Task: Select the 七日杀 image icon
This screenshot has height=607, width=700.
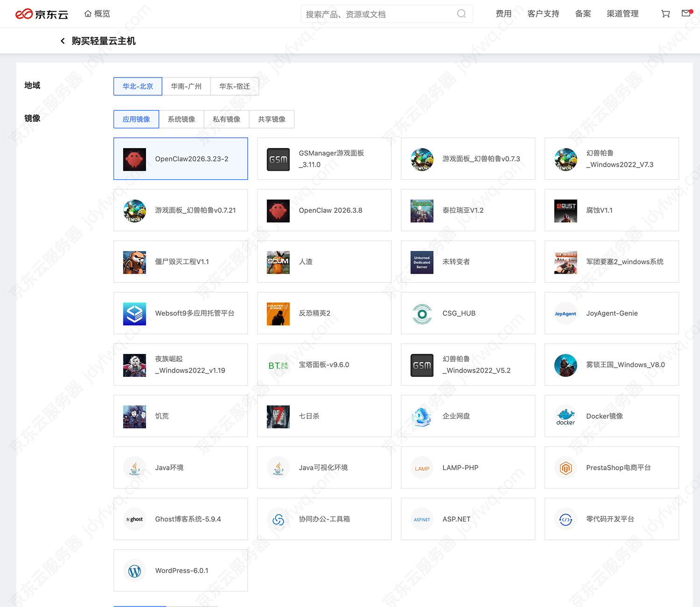Action: [x=278, y=416]
